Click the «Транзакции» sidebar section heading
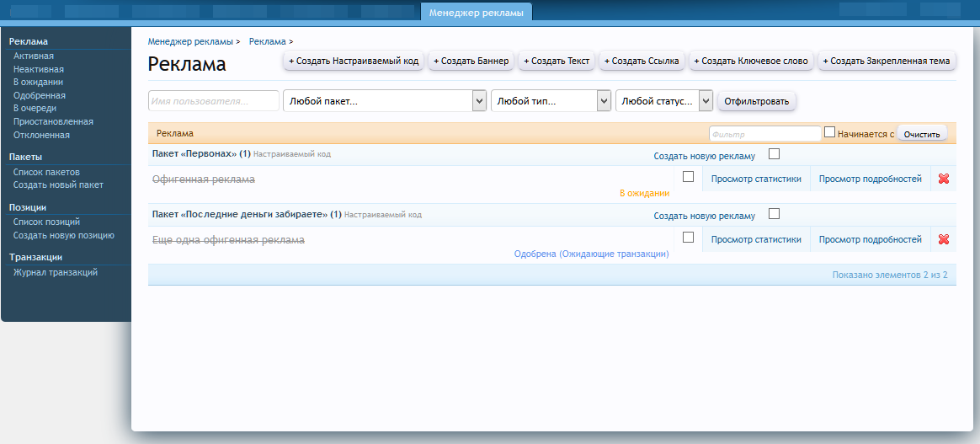980x444 pixels. (35, 257)
